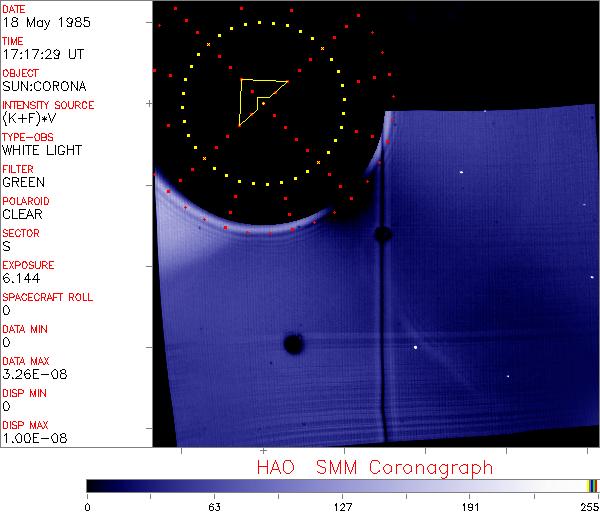Click the color bar tick label 191
Screen dimensions: 600x512
pyautogui.click(x=469, y=505)
